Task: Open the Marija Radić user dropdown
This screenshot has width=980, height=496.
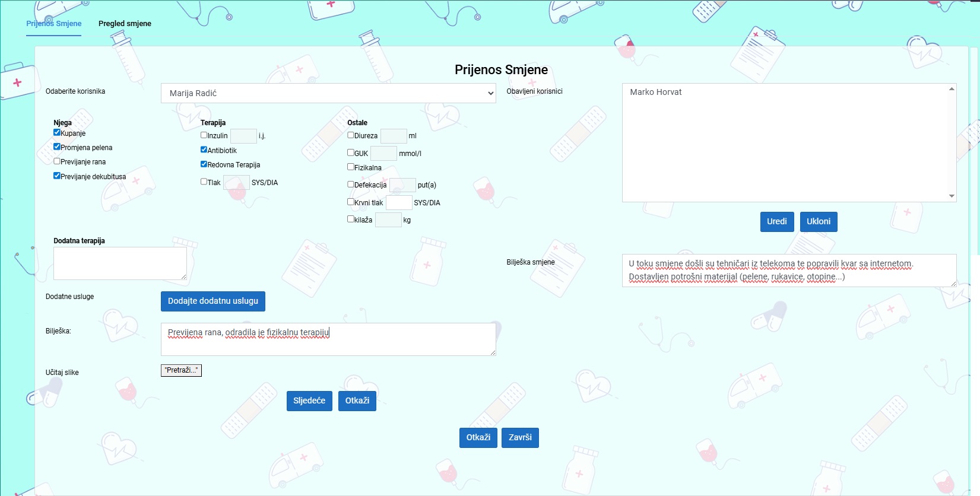Action: coord(328,93)
